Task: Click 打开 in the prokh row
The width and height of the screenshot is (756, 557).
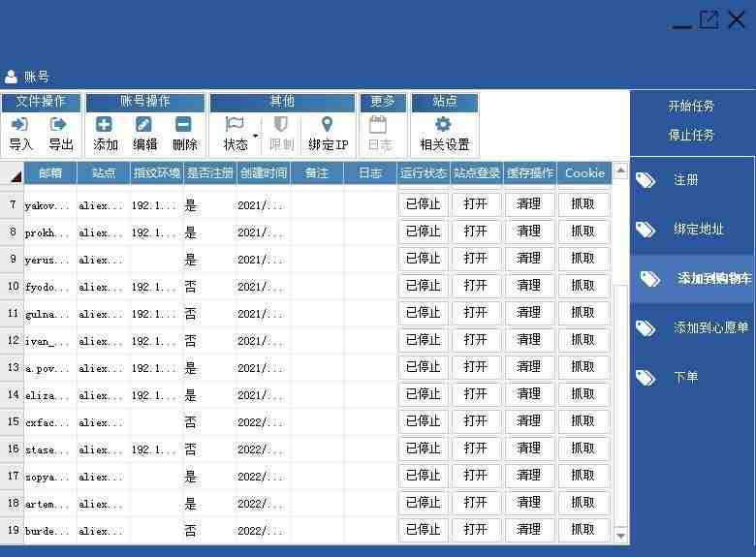Action: (475, 232)
